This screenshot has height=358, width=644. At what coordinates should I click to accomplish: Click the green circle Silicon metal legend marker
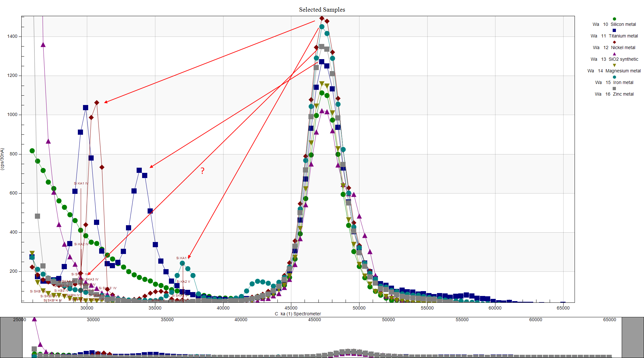click(614, 19)
